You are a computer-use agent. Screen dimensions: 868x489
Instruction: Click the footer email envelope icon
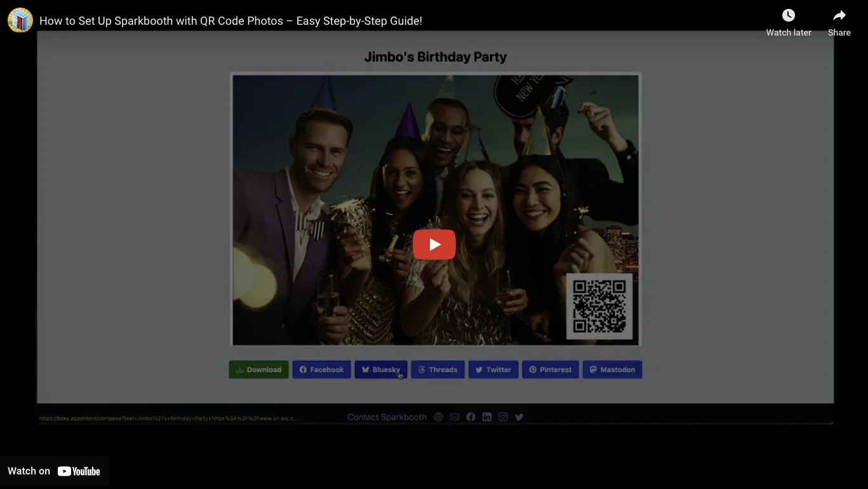tap(455, 417)
